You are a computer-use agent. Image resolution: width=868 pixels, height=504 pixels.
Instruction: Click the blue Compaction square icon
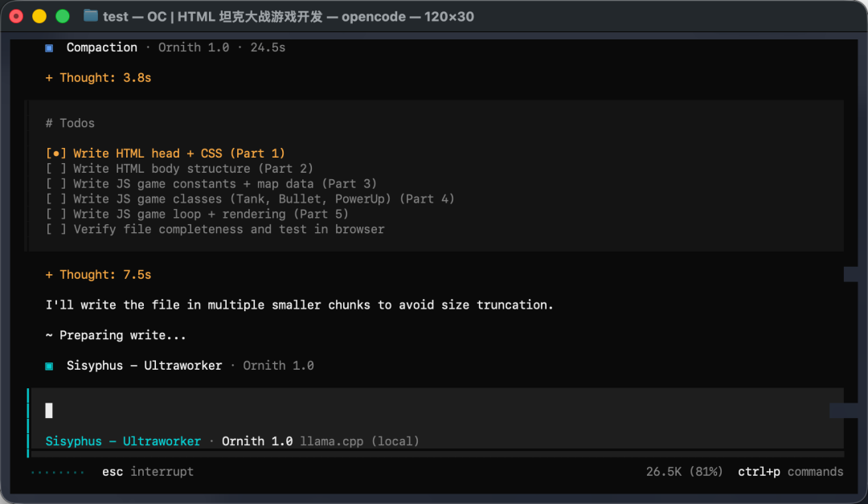click(x=49, y=48)
